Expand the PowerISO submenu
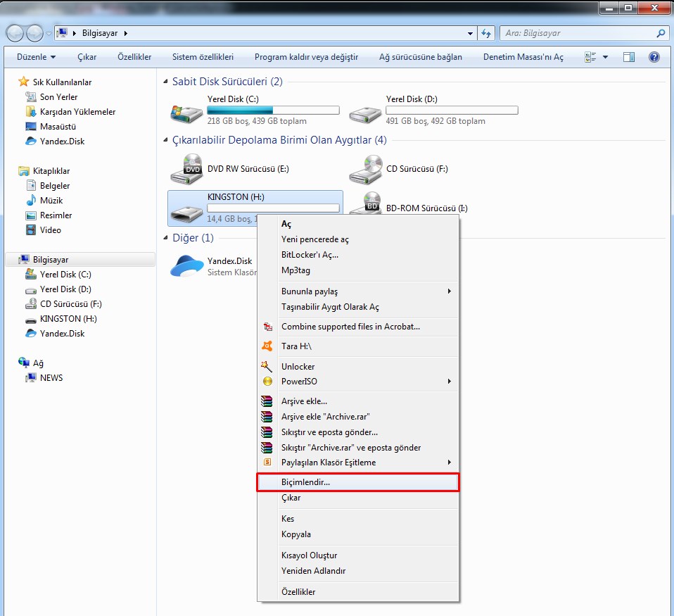This screenshot has height=616, width=674. [450, 382]
